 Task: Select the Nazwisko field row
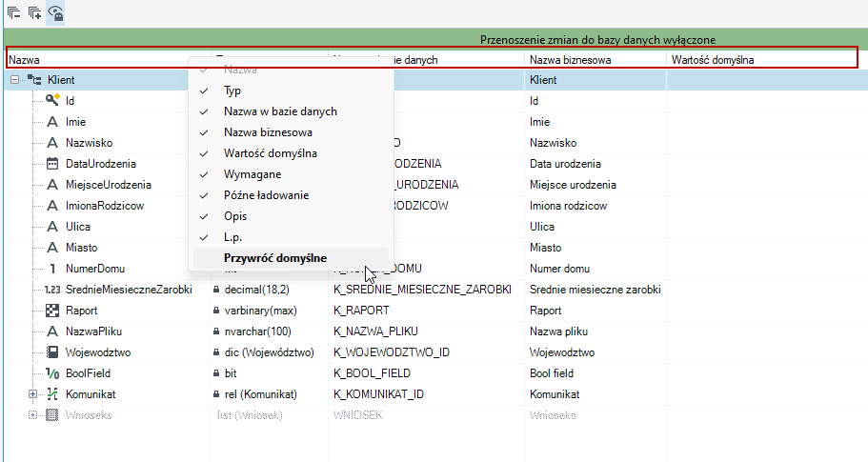[x=435, y=143]
